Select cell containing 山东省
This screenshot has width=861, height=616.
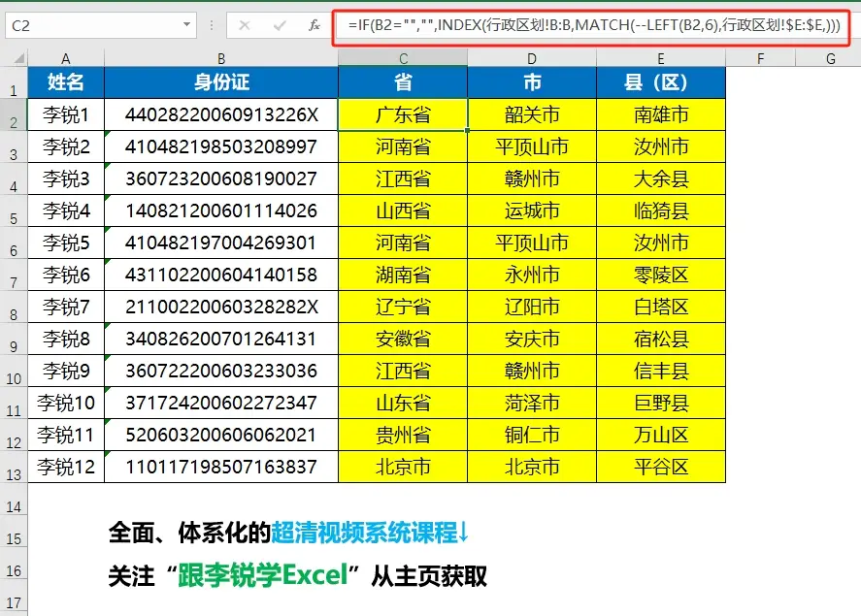[x=403, y=403]
